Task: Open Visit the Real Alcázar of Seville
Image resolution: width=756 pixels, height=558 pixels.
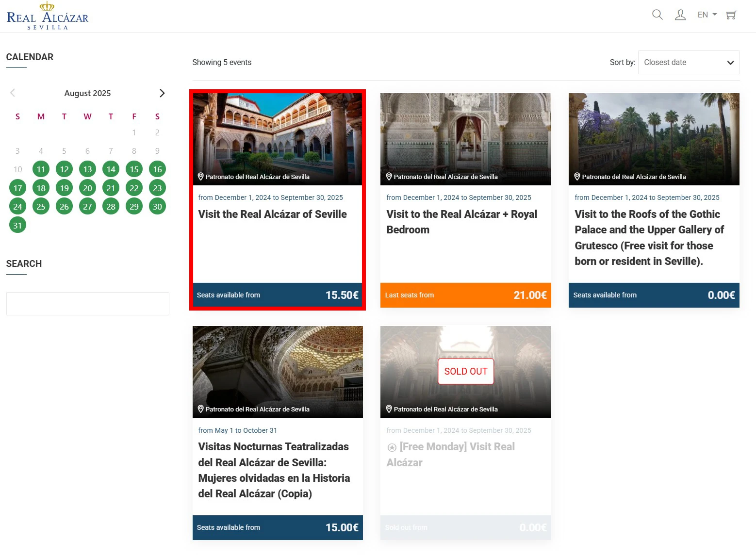Action: 272,214
